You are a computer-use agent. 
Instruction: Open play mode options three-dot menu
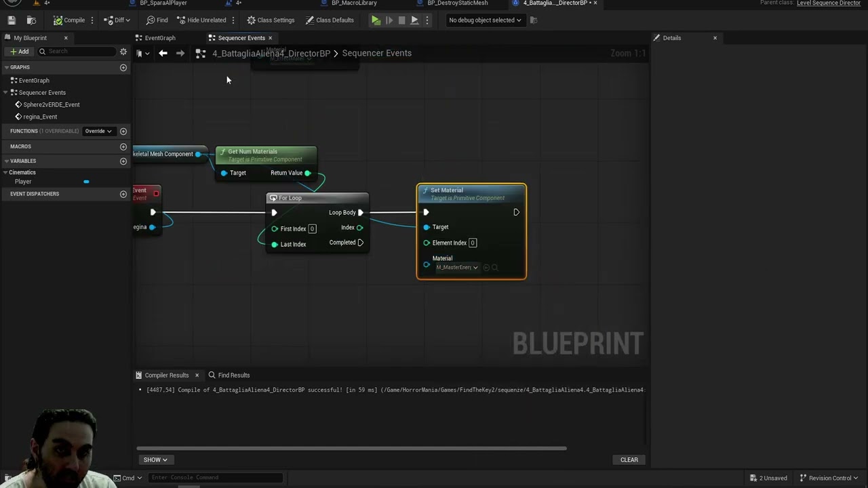click(427, 20)
